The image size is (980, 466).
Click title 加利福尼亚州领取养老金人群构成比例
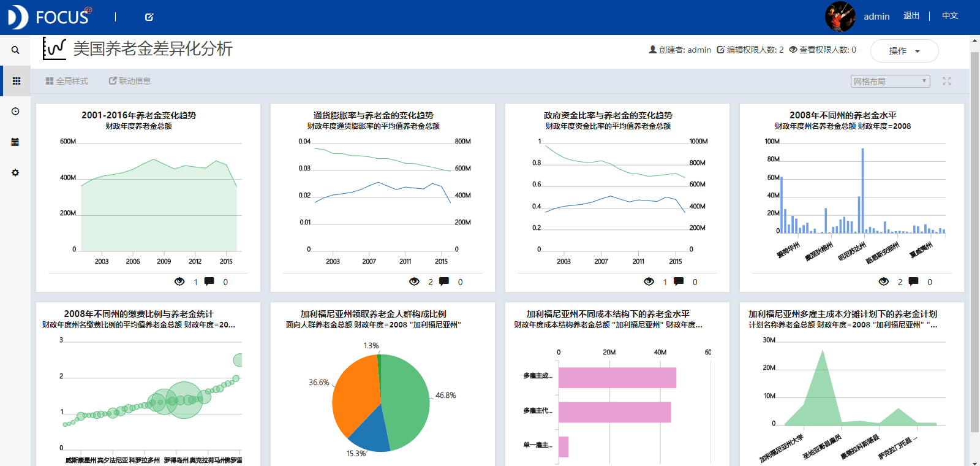(374, 314)
